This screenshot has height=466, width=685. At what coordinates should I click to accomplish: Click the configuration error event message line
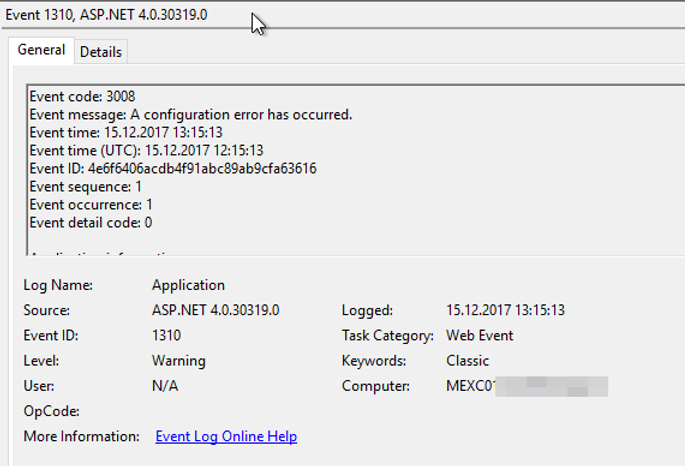(190, 114)
